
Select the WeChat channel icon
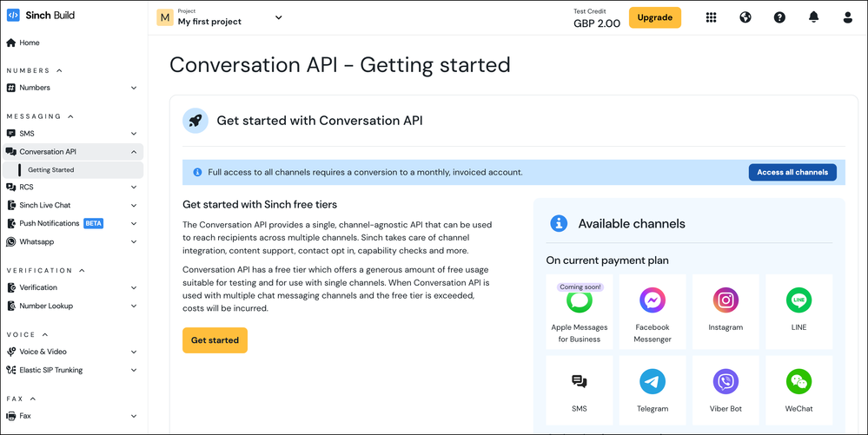798,381
